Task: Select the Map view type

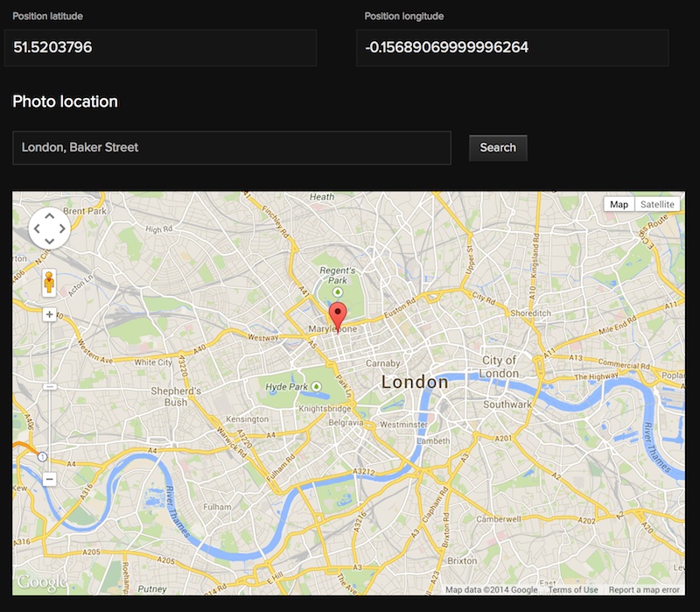Action: pos(619,204)
